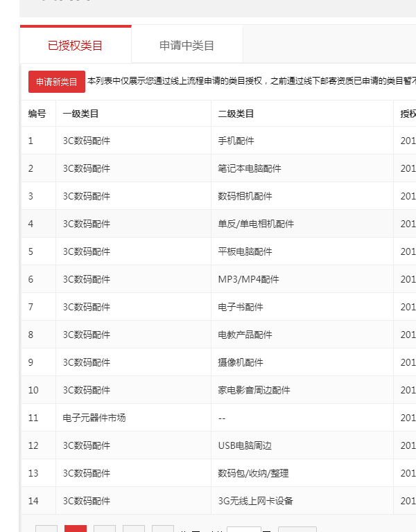Click 3C数码配件 in the 单反/单电相机配件 row

tap(87, 224)
